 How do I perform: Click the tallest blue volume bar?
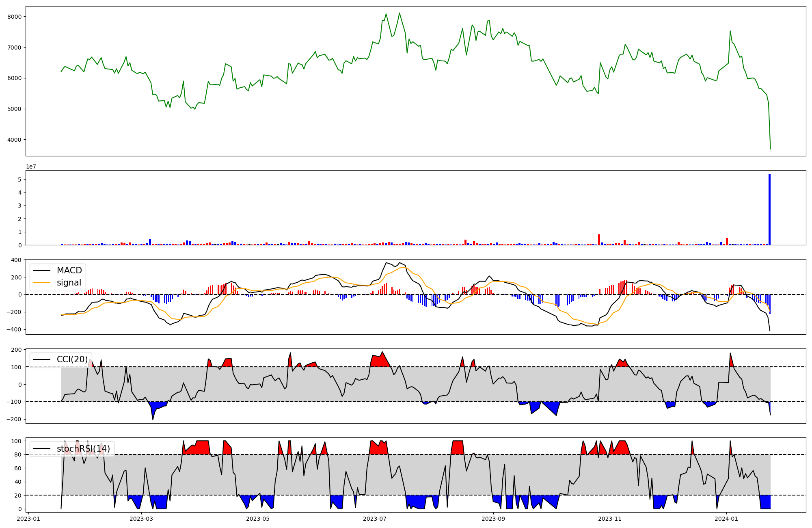pos(769,210)
